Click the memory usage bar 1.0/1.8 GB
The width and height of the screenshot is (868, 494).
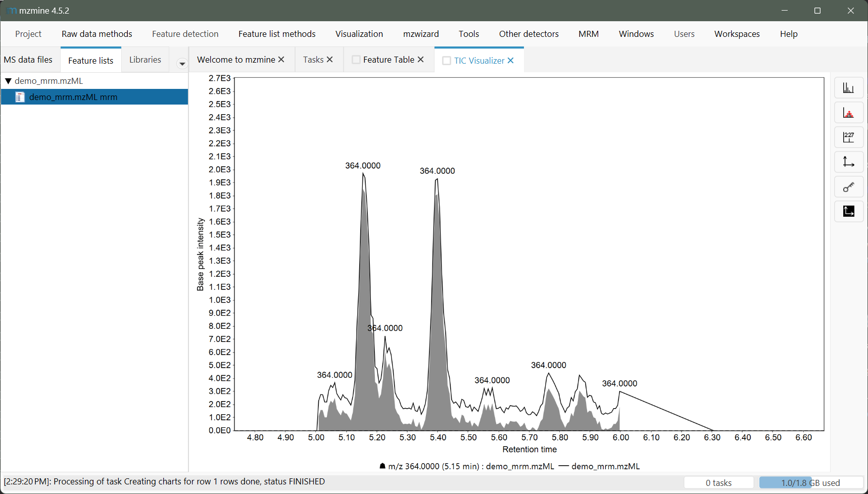click(811, 483)
